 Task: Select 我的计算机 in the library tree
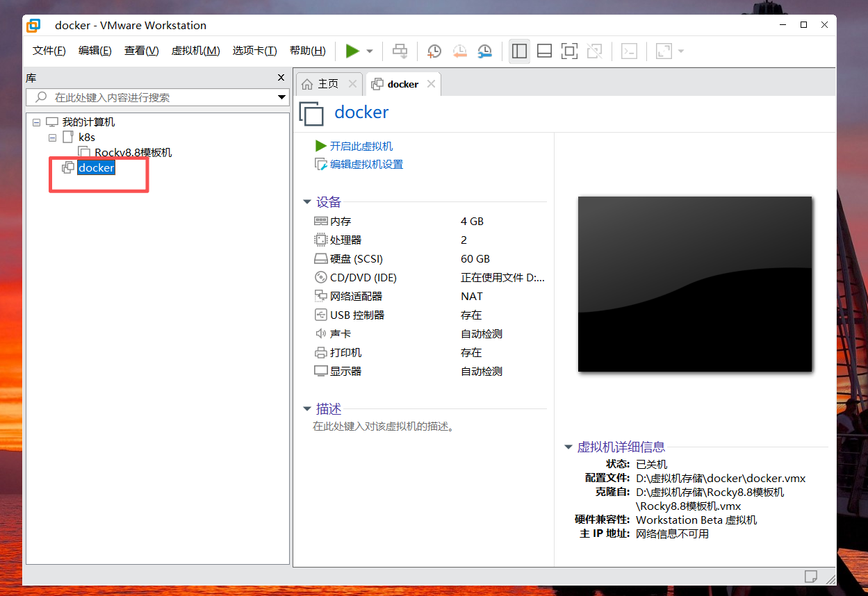(88, 122)
